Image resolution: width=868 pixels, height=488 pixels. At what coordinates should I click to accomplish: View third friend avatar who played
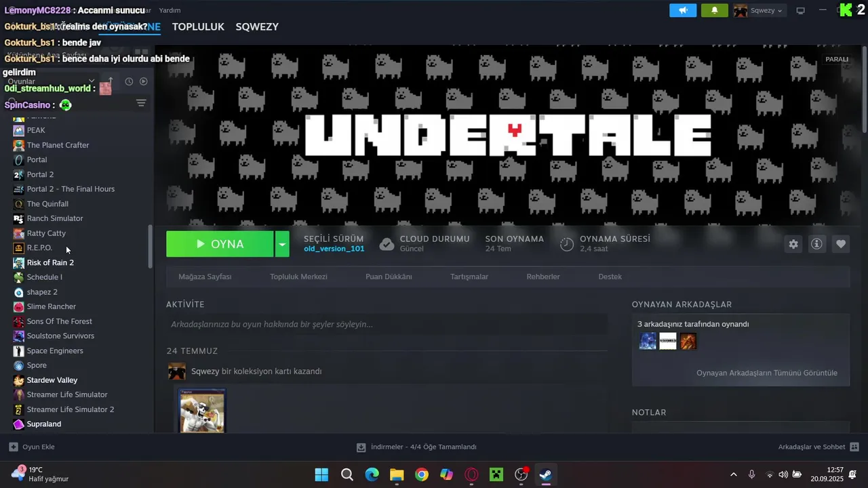coord(688,341)
